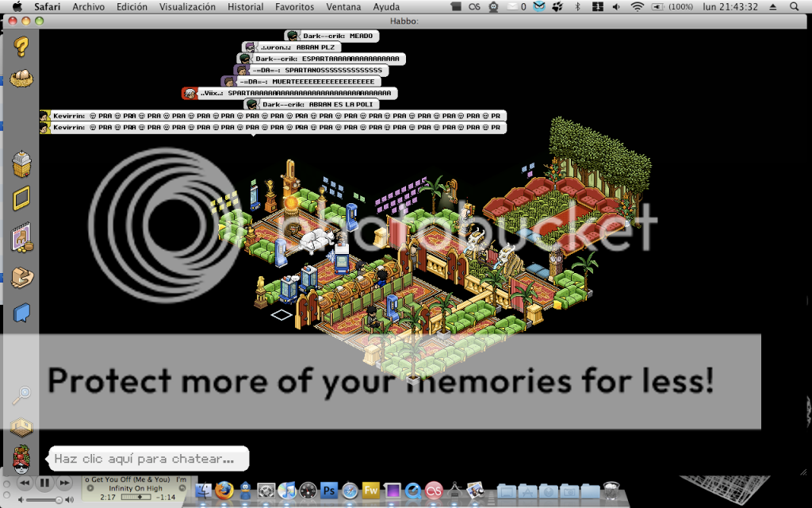Click the nest with eggs icon in sidebar
The image size is (812, 508).
click(21, 79)
